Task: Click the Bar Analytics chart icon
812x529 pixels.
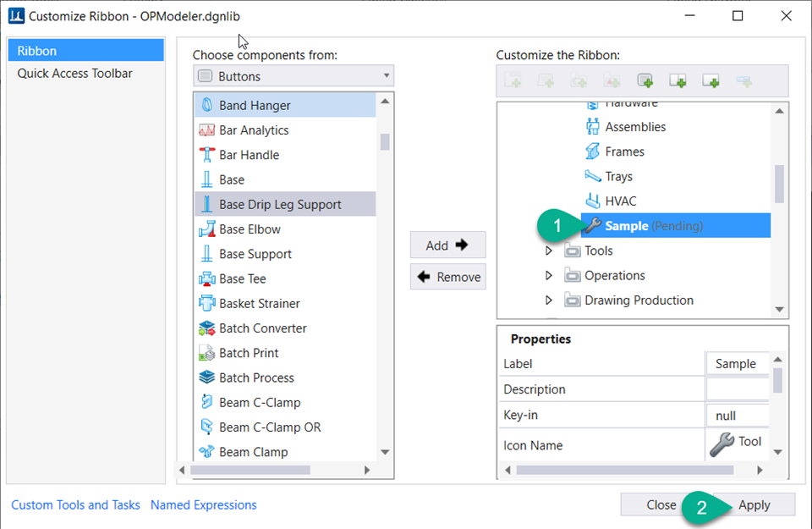Action: click(206, 130)
